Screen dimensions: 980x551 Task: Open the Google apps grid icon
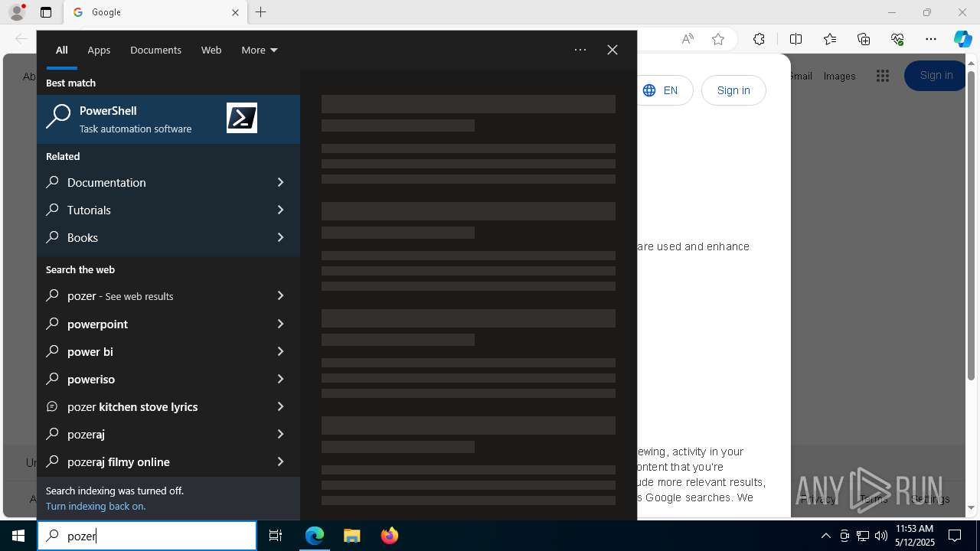click(x=883, y=76)
